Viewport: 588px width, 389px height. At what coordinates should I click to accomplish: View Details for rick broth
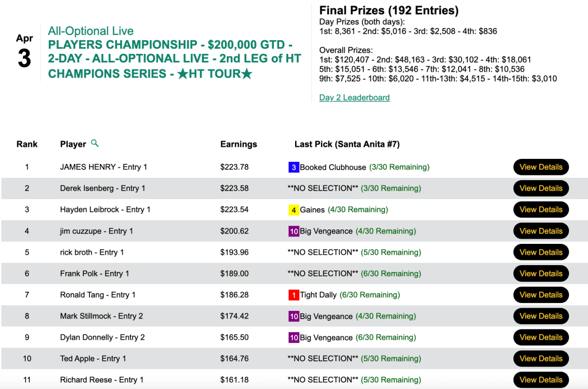point(540,252)
